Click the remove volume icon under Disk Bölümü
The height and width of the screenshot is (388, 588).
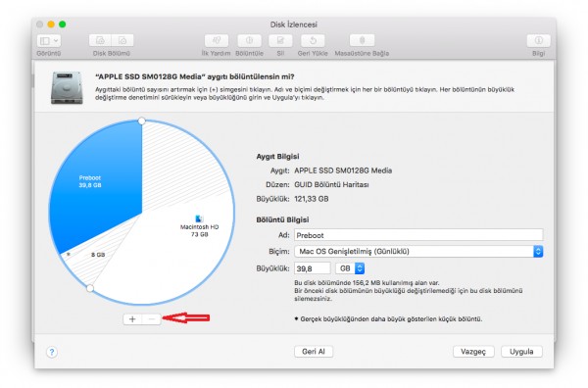tap(122, 40)
